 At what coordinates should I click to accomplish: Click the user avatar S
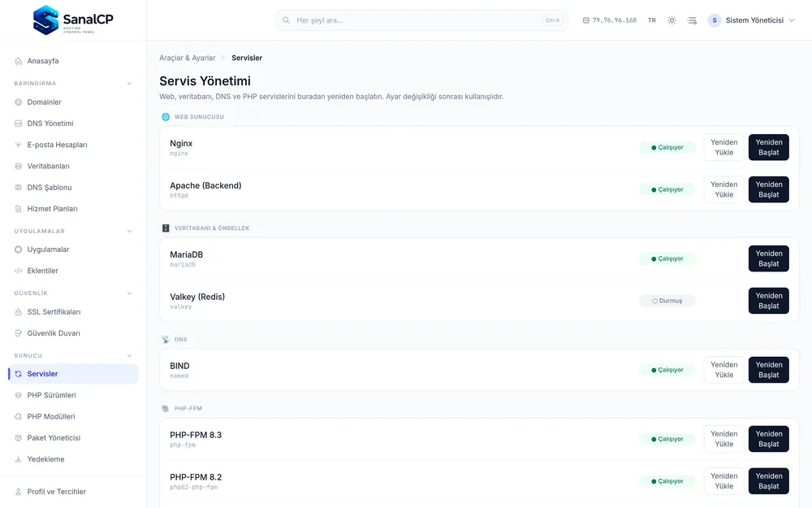tap(715, 20)
